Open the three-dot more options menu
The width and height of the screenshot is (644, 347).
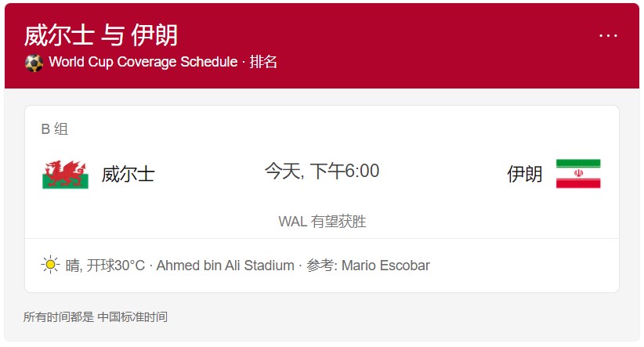pyautogui.click(x=608, y=36)
